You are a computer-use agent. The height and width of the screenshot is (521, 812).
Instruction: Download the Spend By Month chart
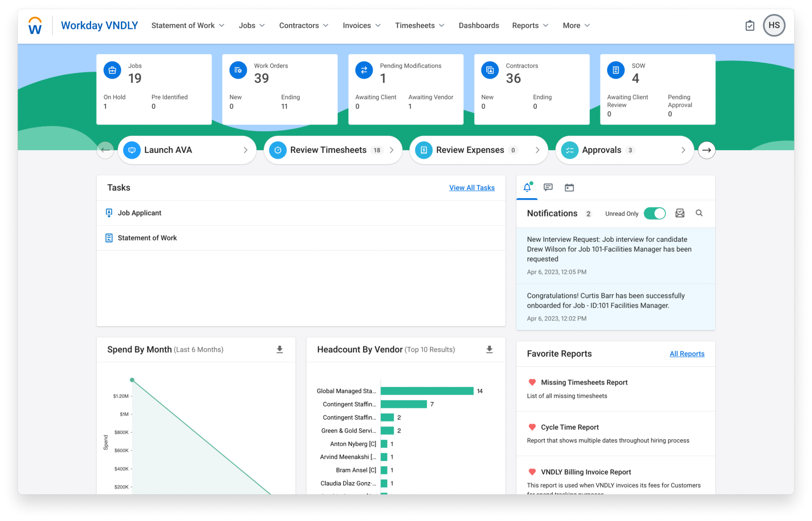pos(280,350)
